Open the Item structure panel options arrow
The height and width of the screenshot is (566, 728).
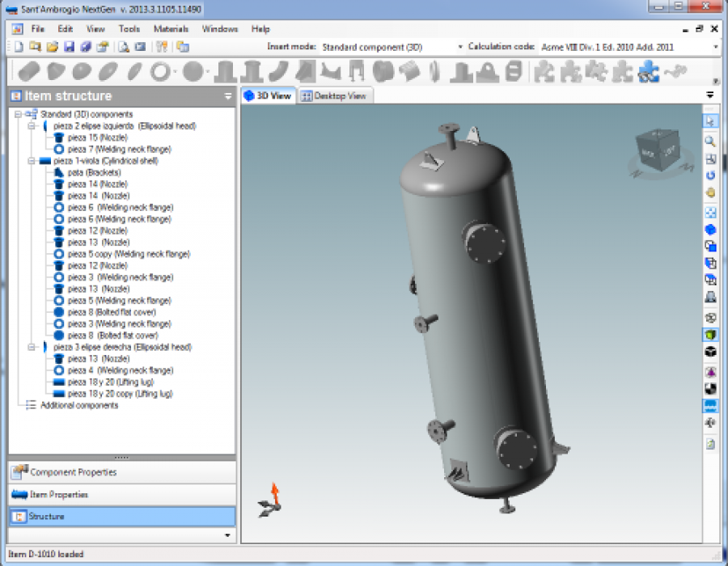228,96
